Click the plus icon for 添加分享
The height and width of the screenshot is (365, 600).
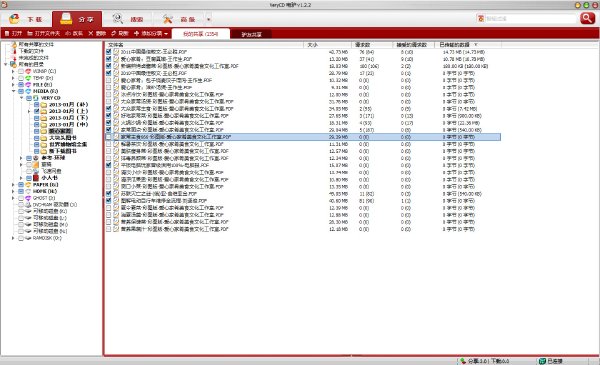[x=137, y=34]
